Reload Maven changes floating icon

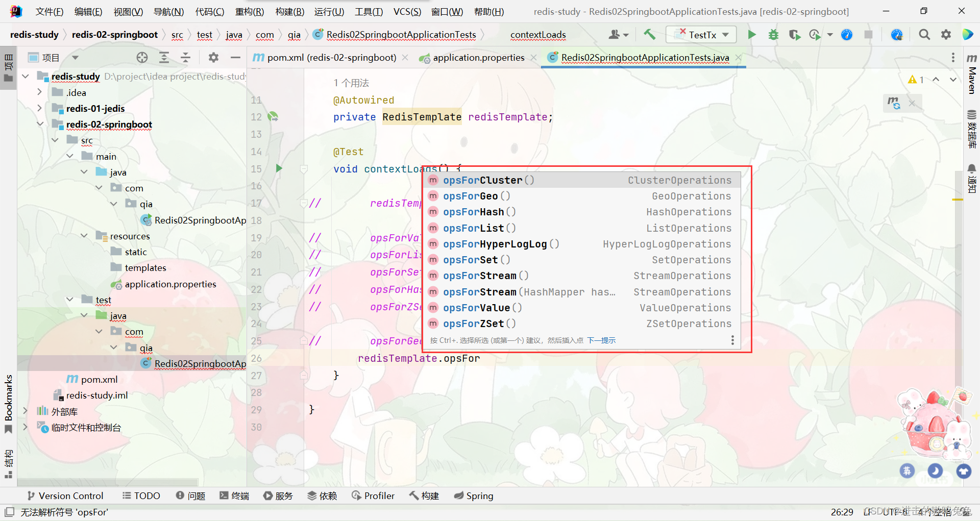tap(893, 103)
